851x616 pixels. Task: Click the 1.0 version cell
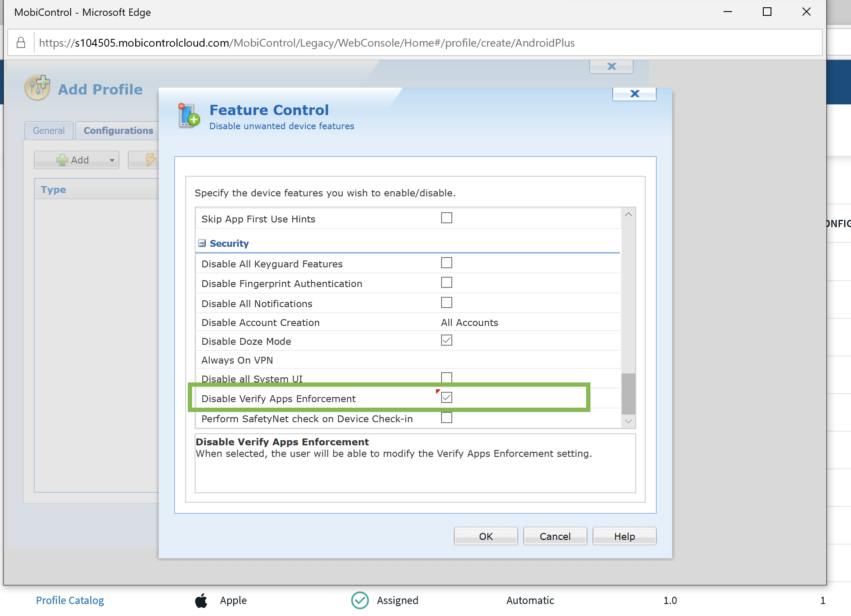670,600
